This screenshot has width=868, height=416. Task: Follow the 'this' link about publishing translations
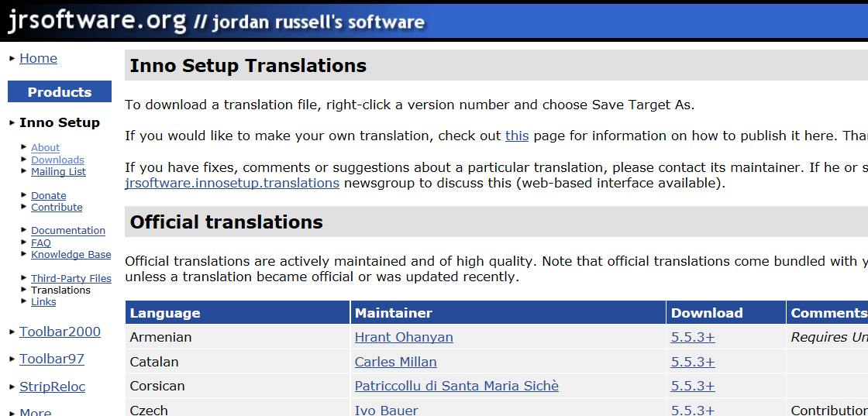coord(517,136)
